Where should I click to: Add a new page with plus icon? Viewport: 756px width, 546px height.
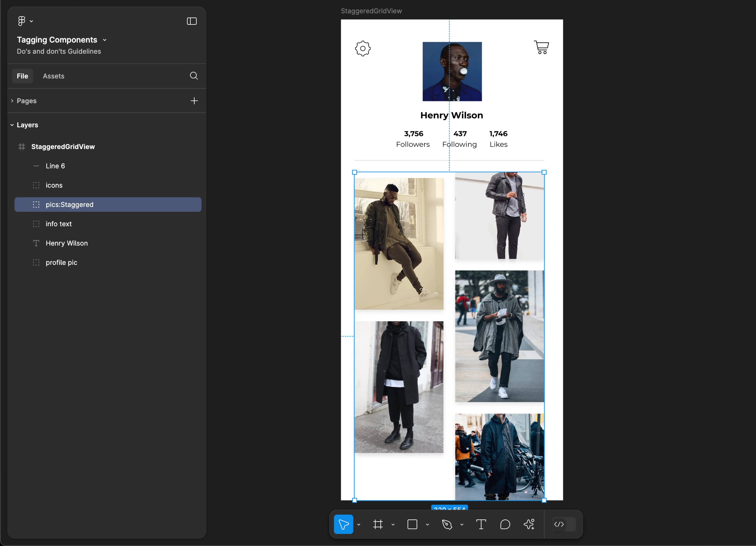coord(194,101)
